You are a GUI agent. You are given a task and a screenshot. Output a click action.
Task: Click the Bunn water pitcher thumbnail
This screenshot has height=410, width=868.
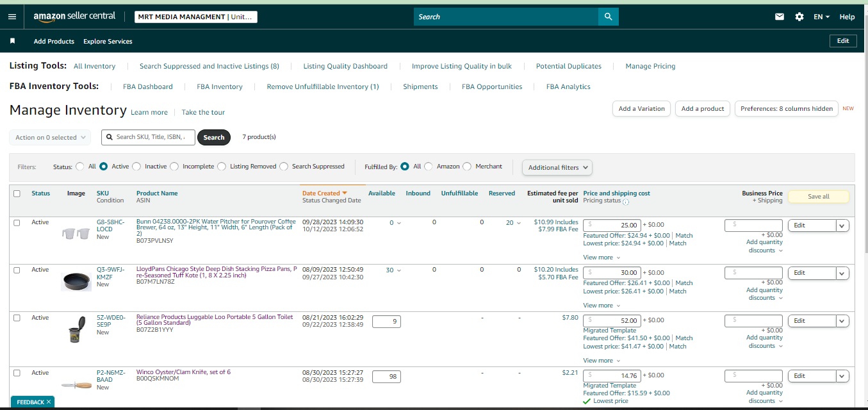(76, 233)
